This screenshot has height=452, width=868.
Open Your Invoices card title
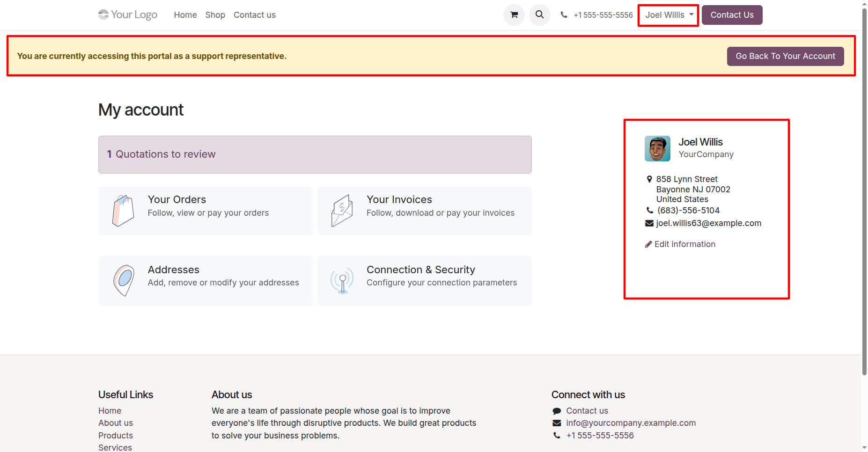[399, 200]
